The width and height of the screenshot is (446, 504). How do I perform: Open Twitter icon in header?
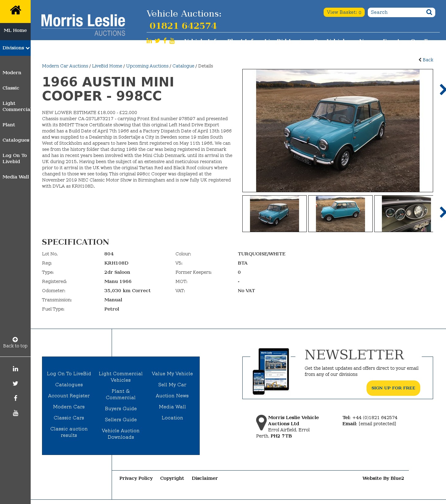[x=157, y=41]
